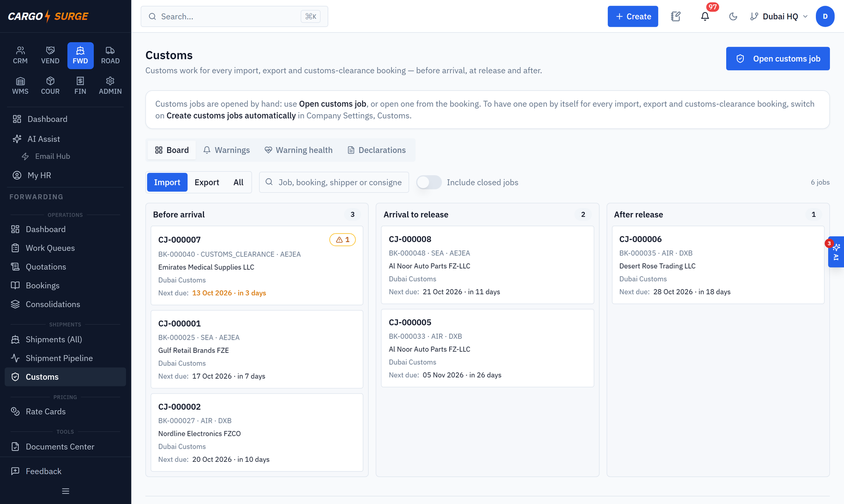The image size is (844, 504).
Task: Open the ROAD module
Action: [x=110, y=55]
